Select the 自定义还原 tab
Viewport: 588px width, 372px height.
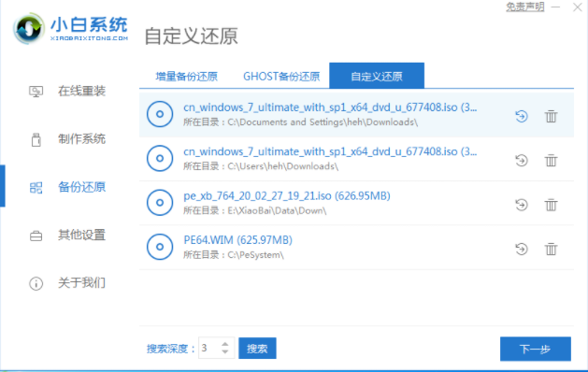(377, 76)
